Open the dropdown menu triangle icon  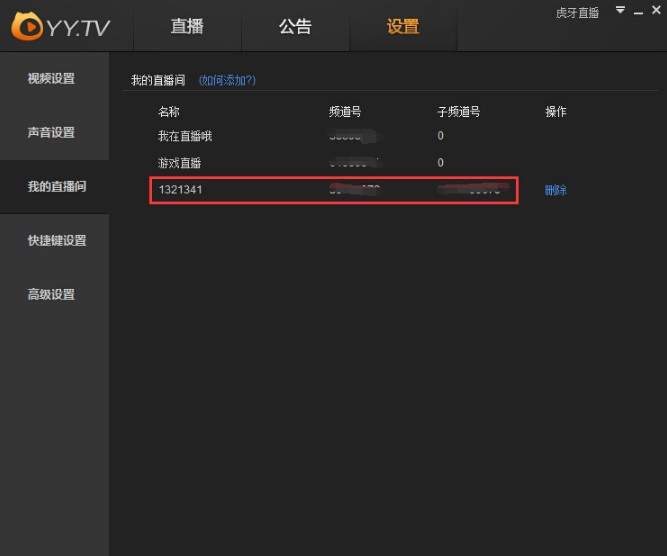pyautogui.click(x=620, y=10)
